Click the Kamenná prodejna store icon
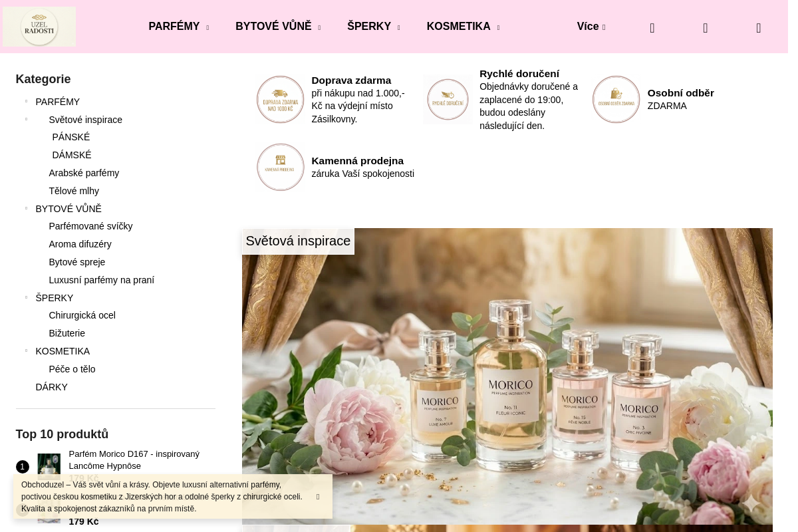The width and height of the screenshot is (798, 532). point(281,167)
